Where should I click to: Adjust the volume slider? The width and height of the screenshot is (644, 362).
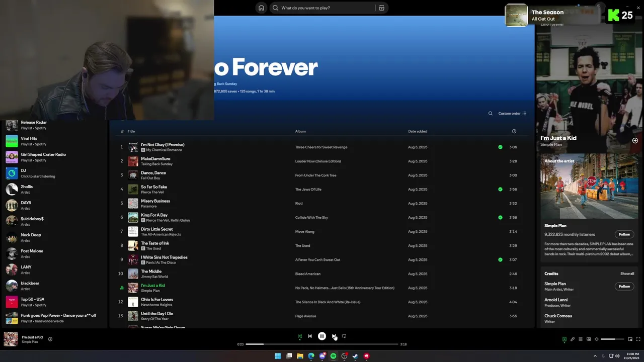click(x=611, y=339)
